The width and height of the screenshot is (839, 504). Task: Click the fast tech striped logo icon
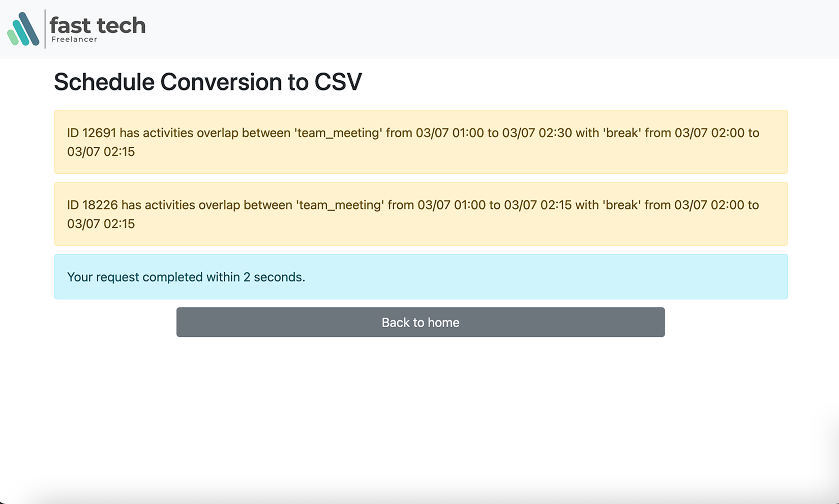tap(23, 29)
